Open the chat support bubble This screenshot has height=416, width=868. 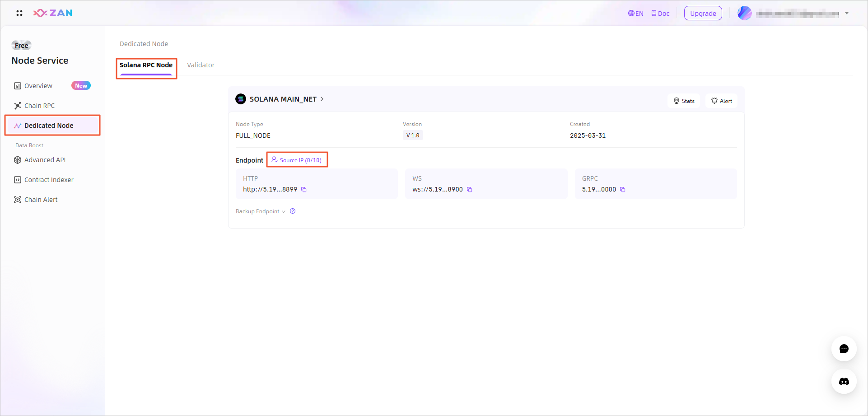844,349
